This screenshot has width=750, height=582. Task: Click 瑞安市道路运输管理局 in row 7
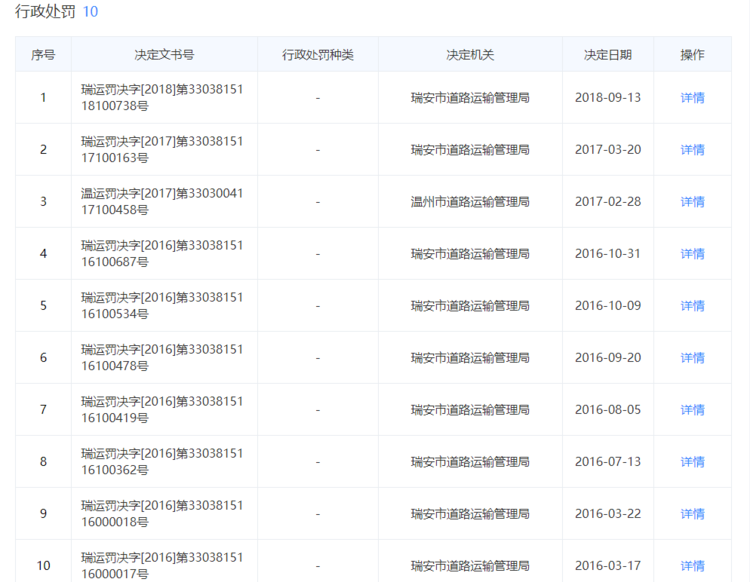[x=470, y=410]
